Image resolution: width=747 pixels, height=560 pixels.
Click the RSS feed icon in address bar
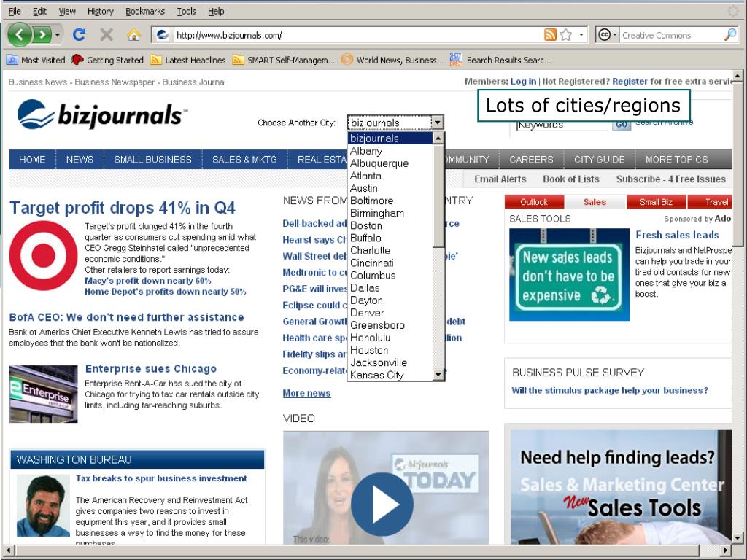[550, 35]
